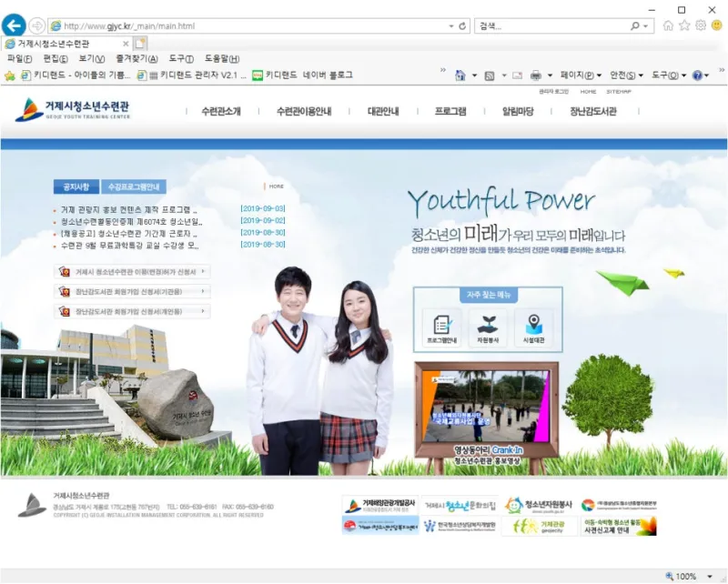Go to the 장난감도서관 navigation item
The image size is (728, 584).
click(593, 111)
